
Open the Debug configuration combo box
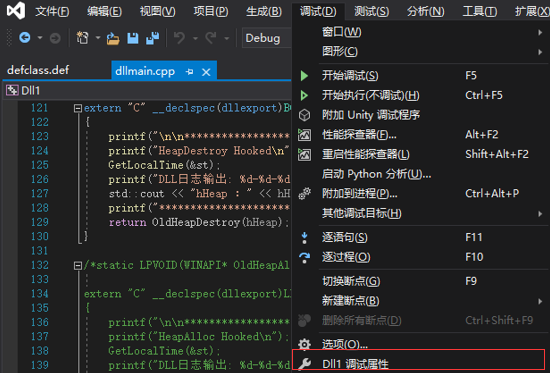click(267, 38)
